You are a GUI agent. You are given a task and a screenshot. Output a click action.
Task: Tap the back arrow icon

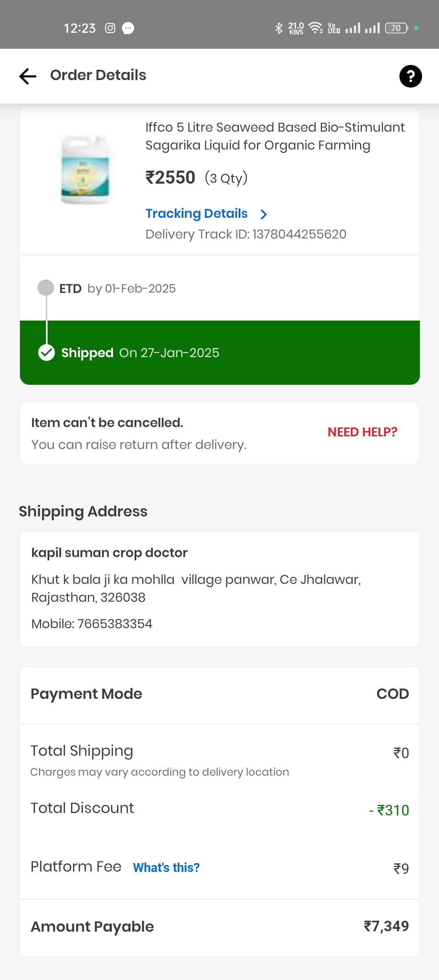pos(28,76)
